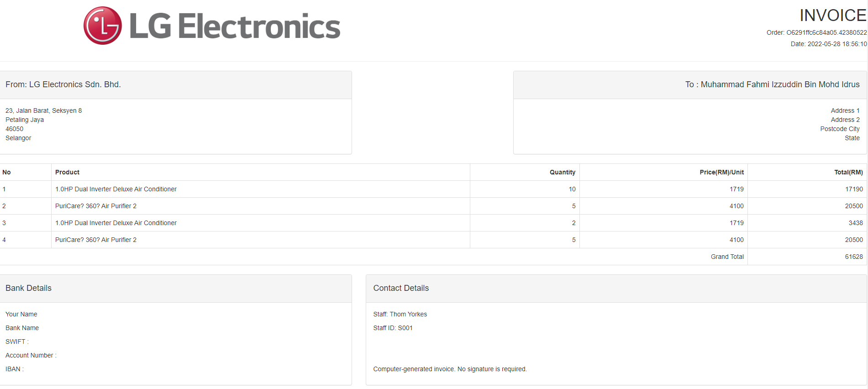Image resolution: width=868 pixels, height=389 pixels.
Task: Click the 'IBAN :' label
Action: tap(15, 369)
